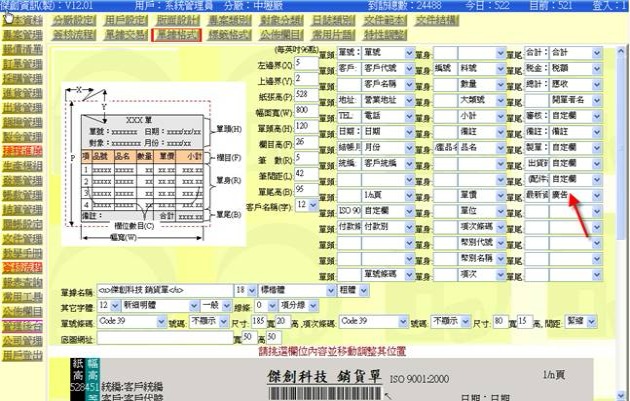Click the 紙張高(P) input field

[306, 95]
